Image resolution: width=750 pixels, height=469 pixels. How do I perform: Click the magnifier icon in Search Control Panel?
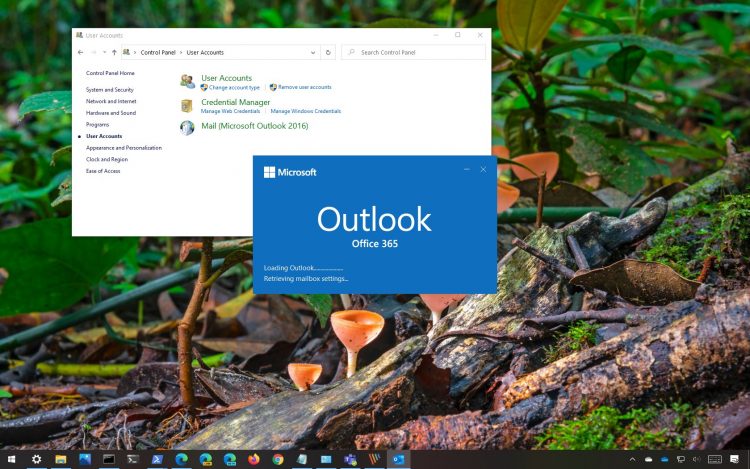point(352,52)
